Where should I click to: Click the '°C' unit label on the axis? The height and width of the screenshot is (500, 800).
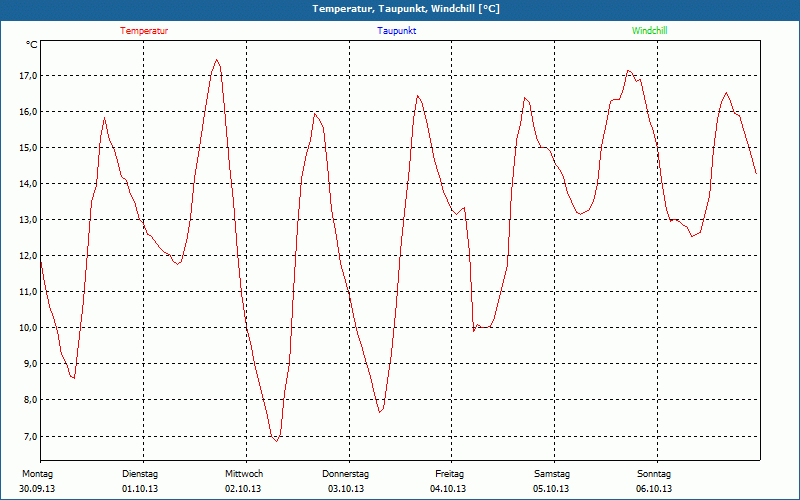32,45
